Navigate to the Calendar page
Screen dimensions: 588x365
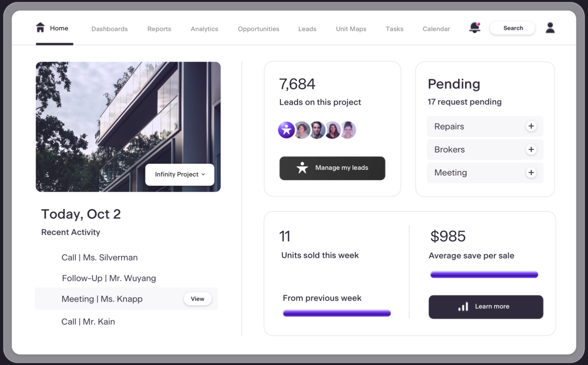(436, 29)
